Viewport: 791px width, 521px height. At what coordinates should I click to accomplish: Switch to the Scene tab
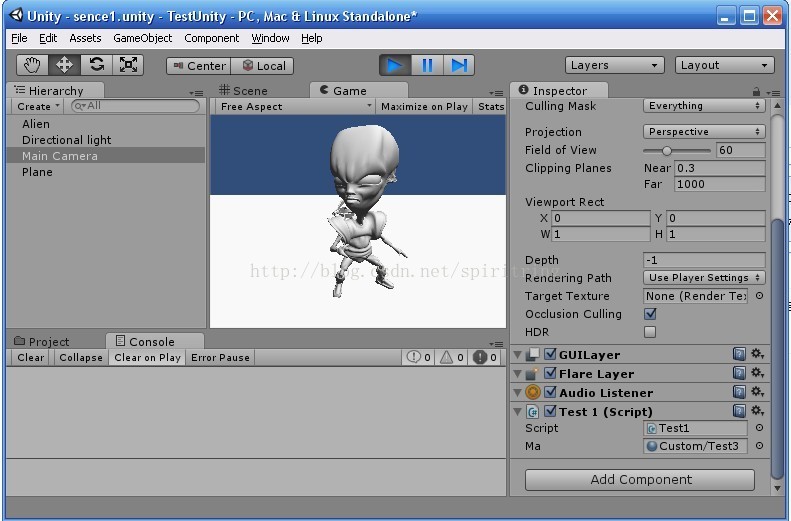tap(244, 91)
